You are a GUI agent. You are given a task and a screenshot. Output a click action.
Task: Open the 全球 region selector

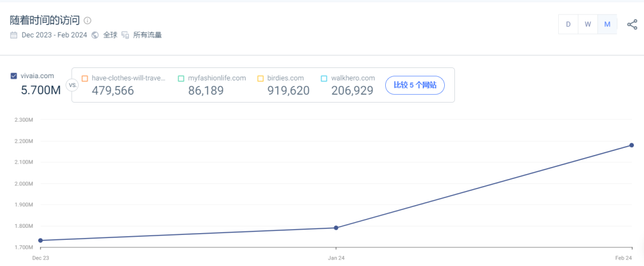point(110,35)
